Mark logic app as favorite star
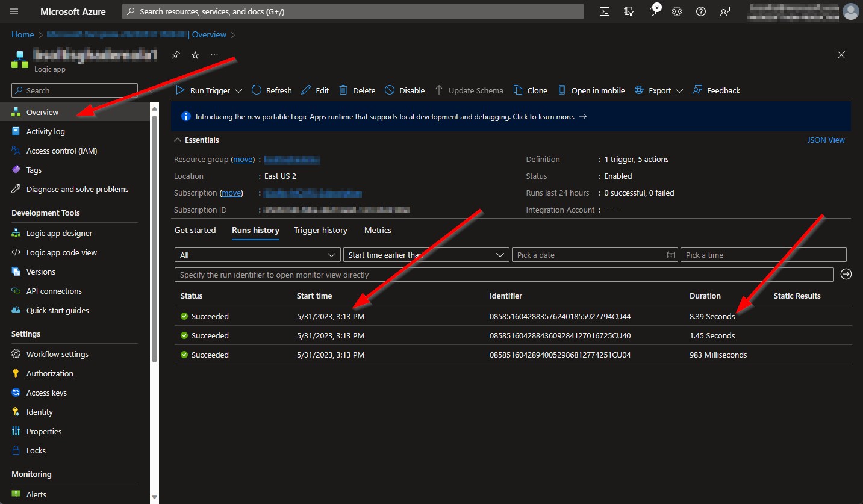 tap(195, 55)
